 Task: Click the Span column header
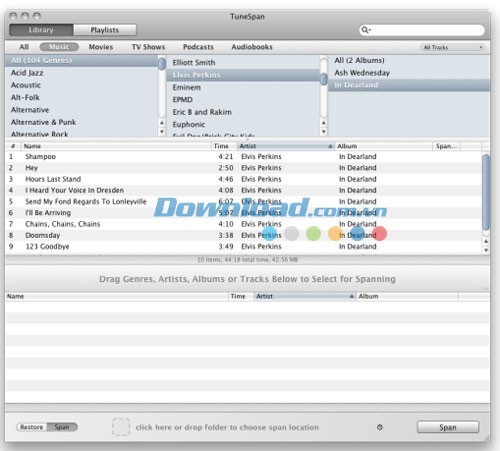pyautogui.click(x=447, y=146)
